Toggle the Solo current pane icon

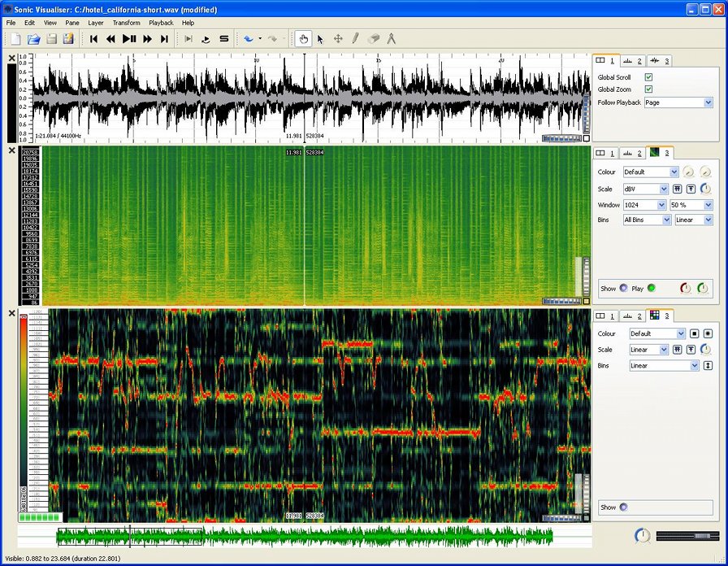pos(223,39)
